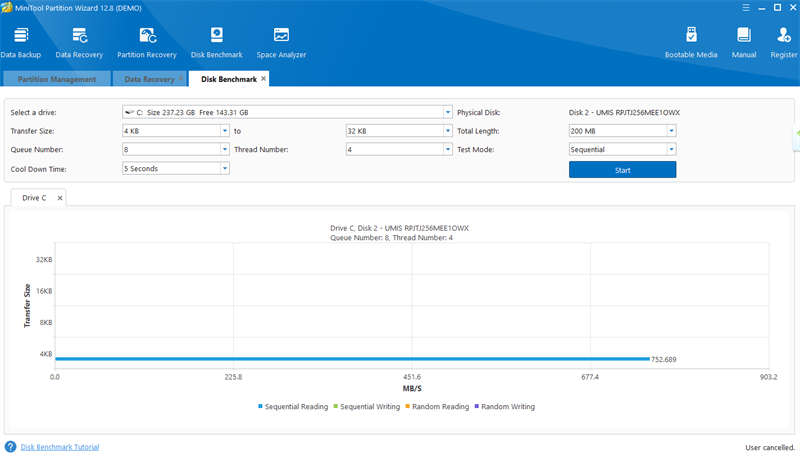Viewport: 800px width, 458px height.
Task: Open the Queue Number dropdown
Action: 176,150
